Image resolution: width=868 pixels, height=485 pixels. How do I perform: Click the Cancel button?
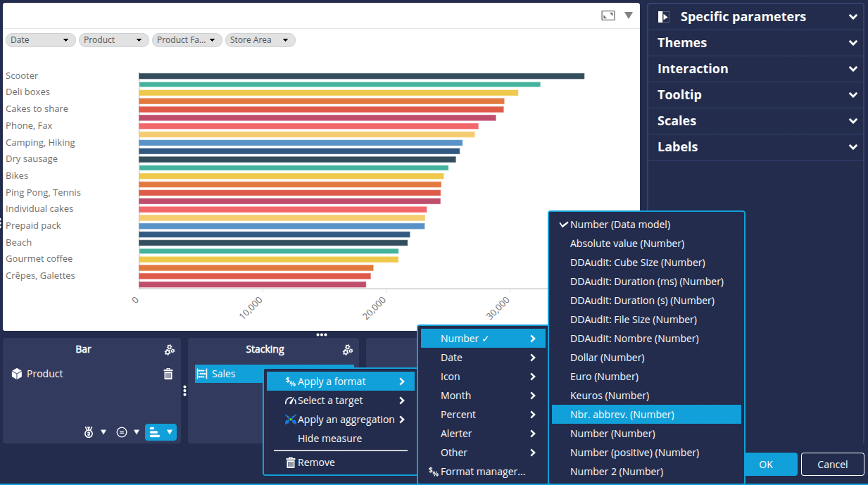[832, 465]
